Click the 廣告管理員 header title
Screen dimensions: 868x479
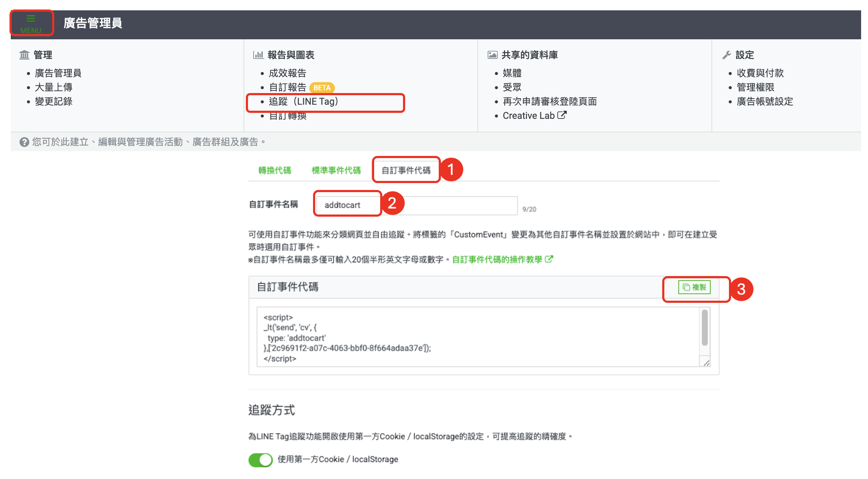(93, 23)
